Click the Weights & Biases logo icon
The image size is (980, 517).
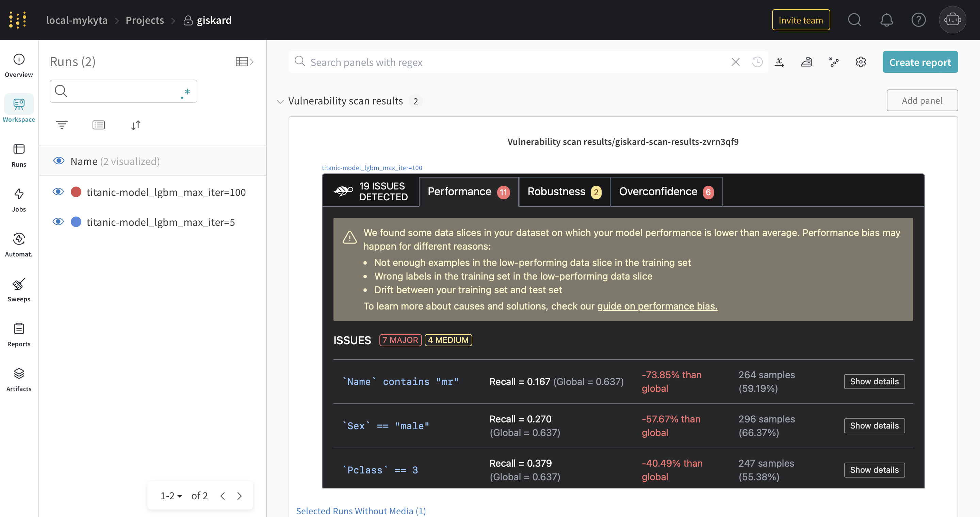point(17,20)
